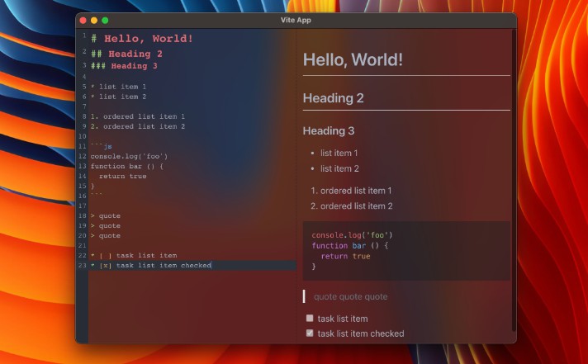
Task: Check the unchecked 'task list item' checkbox in preview
Action: (310, 319)
